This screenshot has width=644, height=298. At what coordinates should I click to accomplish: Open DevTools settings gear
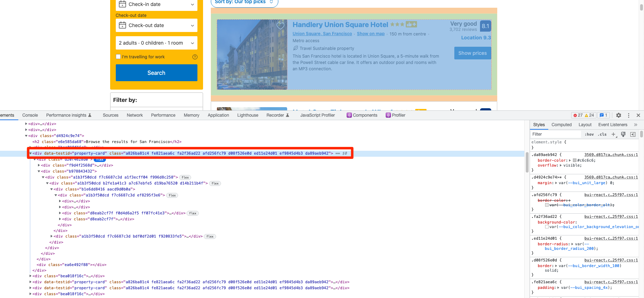(x=619, y=115)
